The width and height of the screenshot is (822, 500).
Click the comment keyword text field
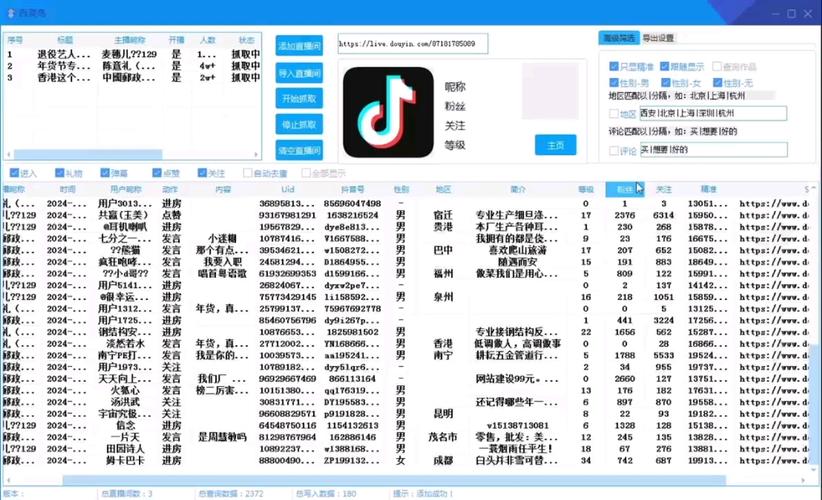[x=713, y=150]
